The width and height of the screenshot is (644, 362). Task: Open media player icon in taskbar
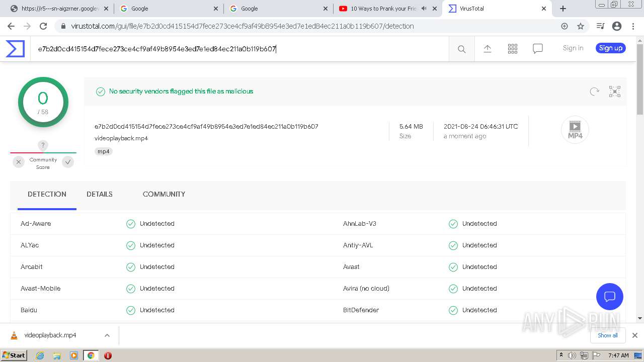point(74,355)
